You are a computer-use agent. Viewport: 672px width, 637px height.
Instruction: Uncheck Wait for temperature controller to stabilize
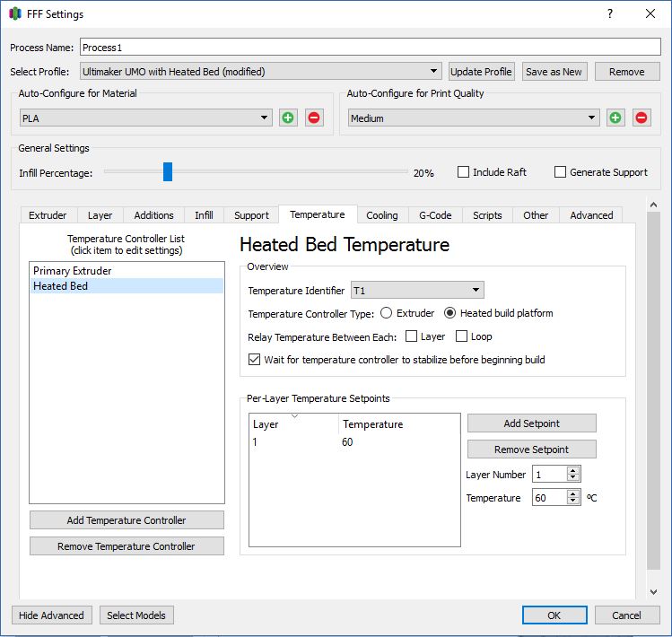tap(255, 360)
